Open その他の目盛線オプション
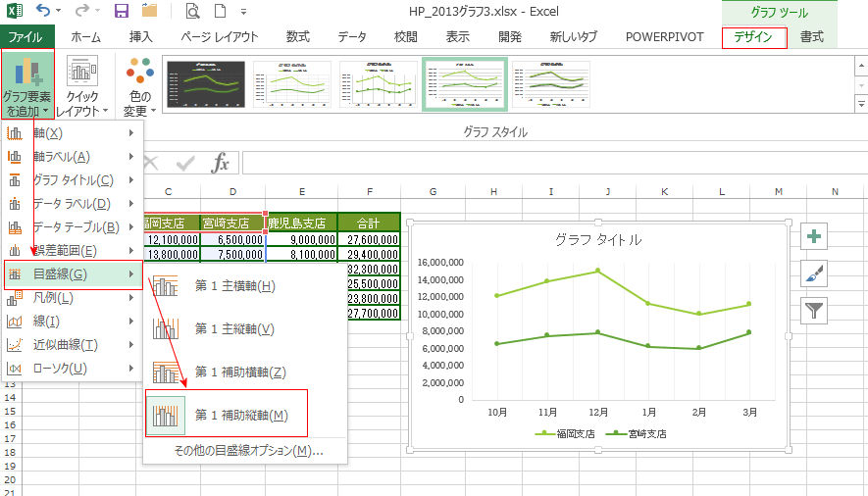 248,451
